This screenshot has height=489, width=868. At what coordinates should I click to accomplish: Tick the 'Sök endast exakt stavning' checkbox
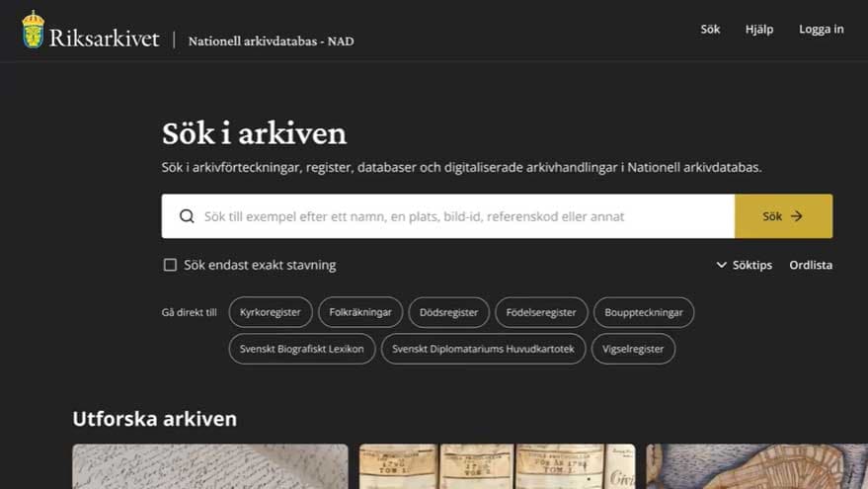click(x=170, y=265)
